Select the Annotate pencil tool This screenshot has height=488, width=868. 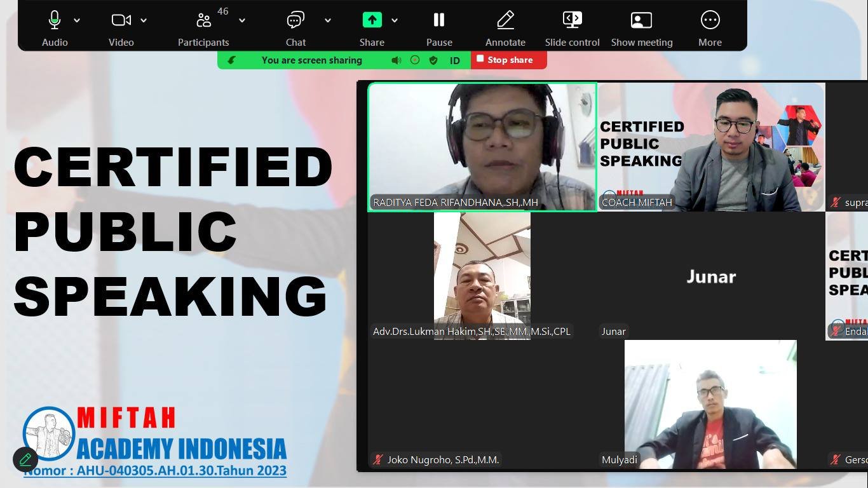point(505,20)
